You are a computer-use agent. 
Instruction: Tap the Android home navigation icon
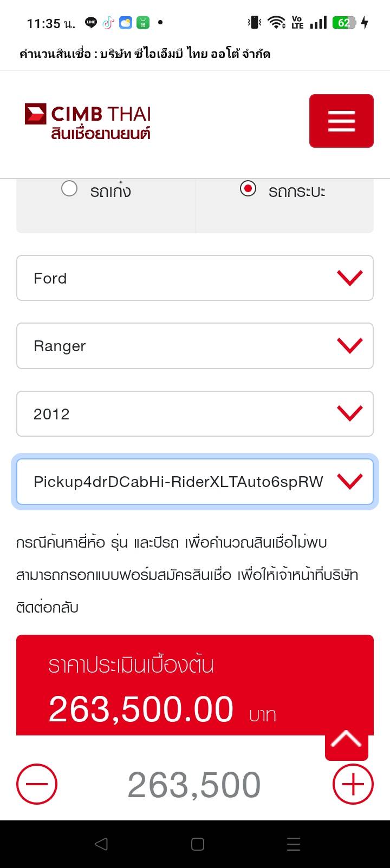click(x=198, y=844)
